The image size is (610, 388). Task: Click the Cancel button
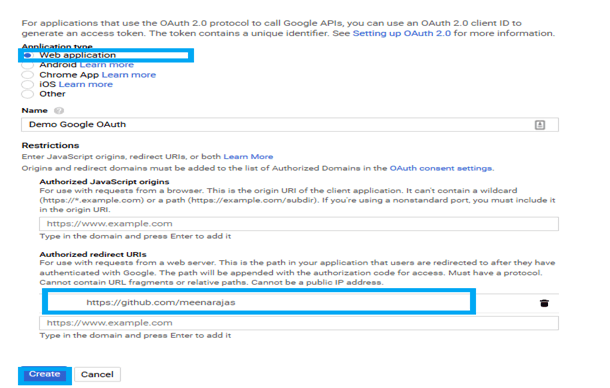pyautogui.click(x=97, y=374)
